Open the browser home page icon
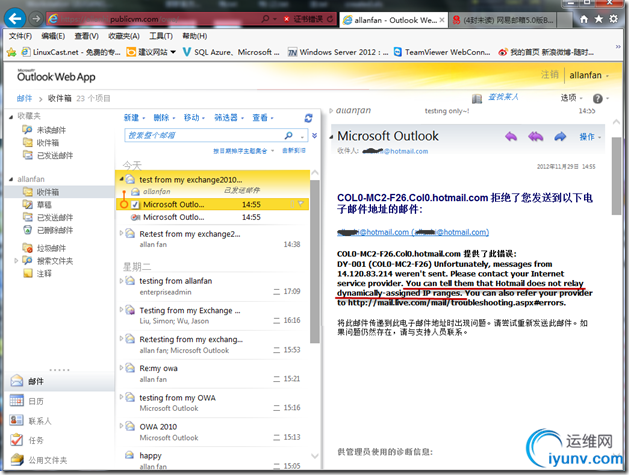This screenshot has height=475, width=629. [584, 19]
